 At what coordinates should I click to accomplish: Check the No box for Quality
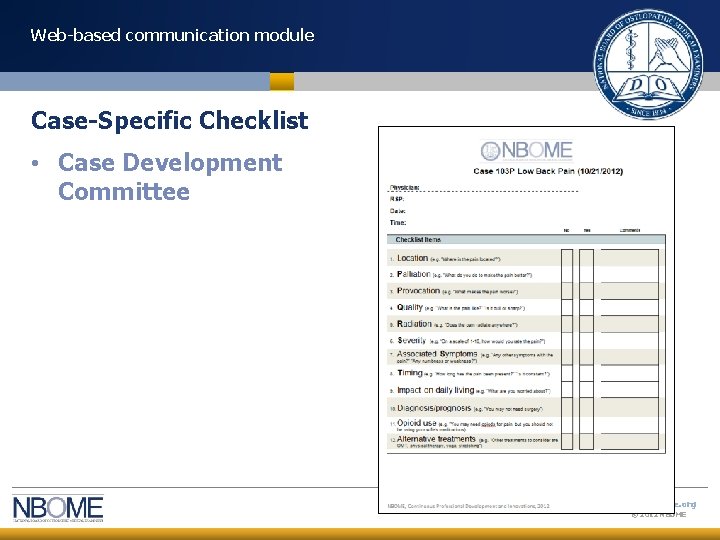567,307
